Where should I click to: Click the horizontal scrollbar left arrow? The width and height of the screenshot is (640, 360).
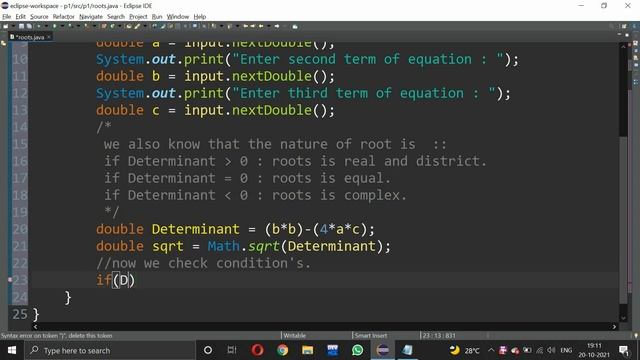35,327
